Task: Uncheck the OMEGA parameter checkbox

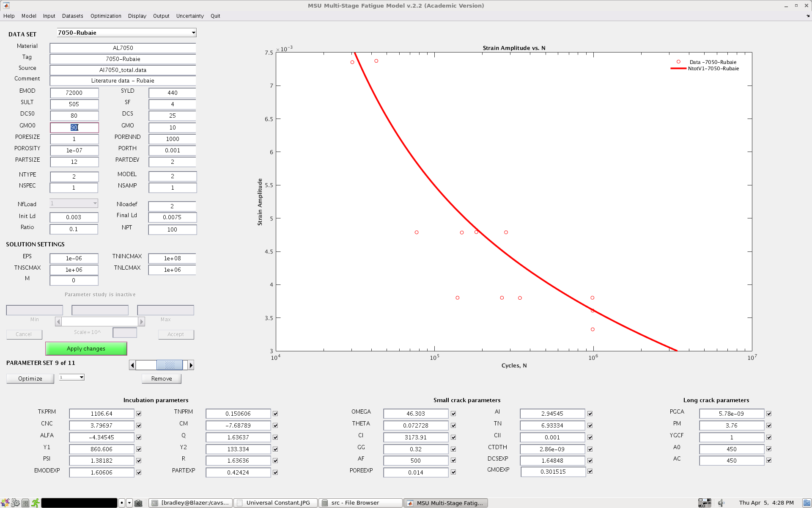Action: (453, 414)
